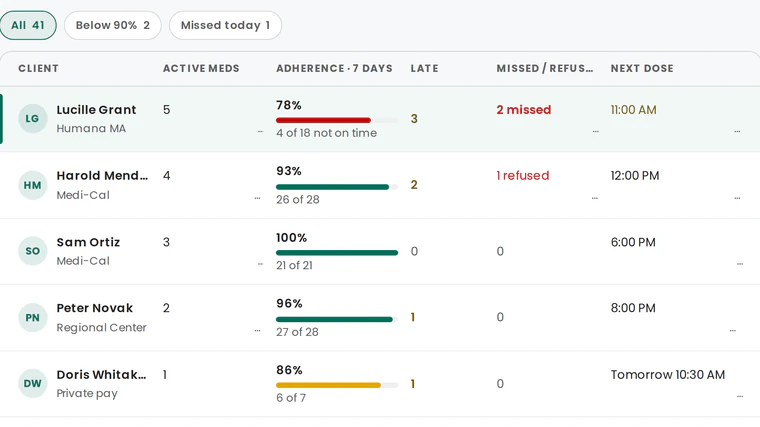
Task: Open Sam Ortiz's client name
Action: [88, 242]
